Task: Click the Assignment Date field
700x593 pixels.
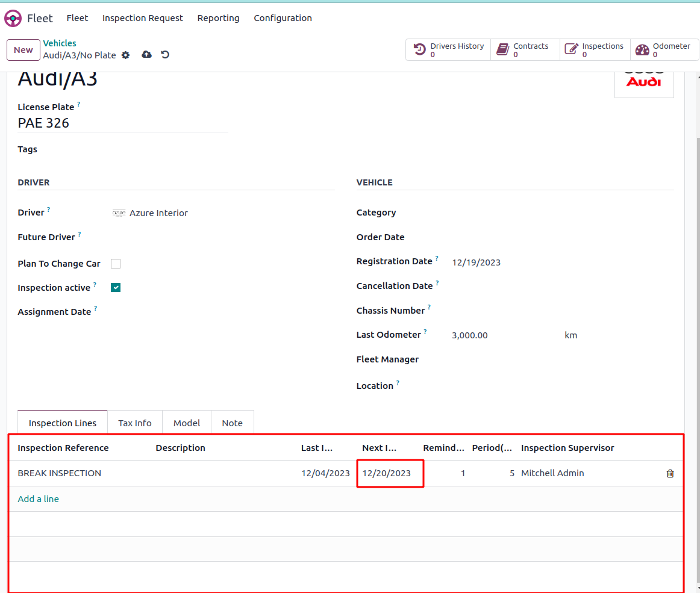Action: [x=222, y=312]
